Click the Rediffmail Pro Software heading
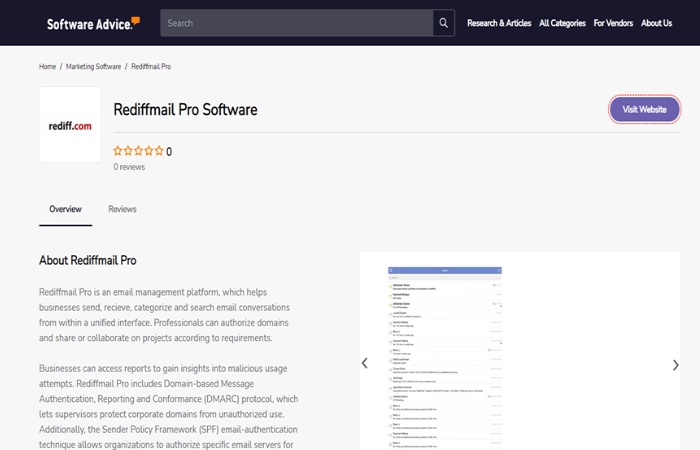This screenshot has height=450, width=700. point(185,110)
